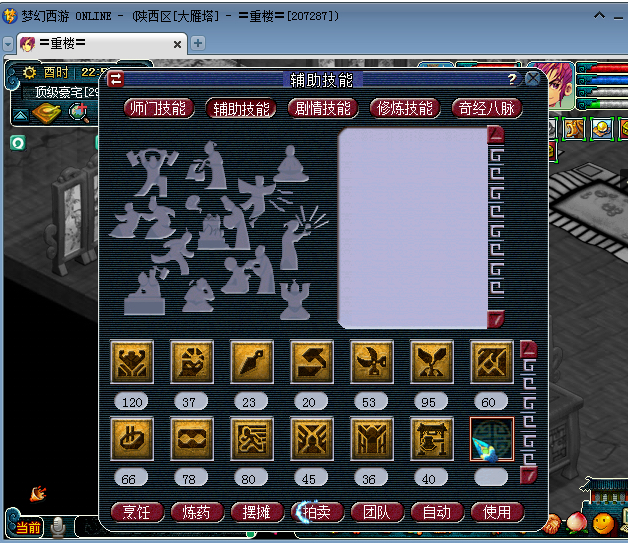Select the skill icon with level 95
The height and width of the screenshot is (543, 628).
tap(432, 362)
